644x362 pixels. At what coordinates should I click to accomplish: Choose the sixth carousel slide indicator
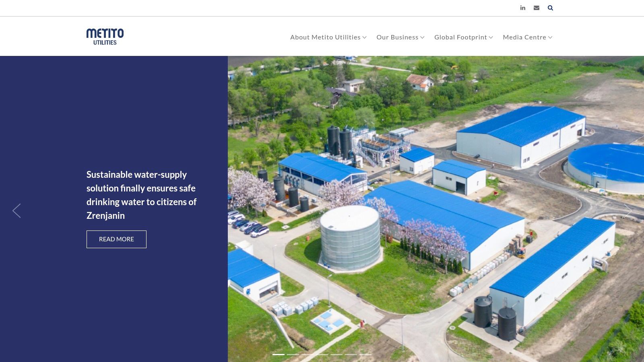[x=351, y=354]
